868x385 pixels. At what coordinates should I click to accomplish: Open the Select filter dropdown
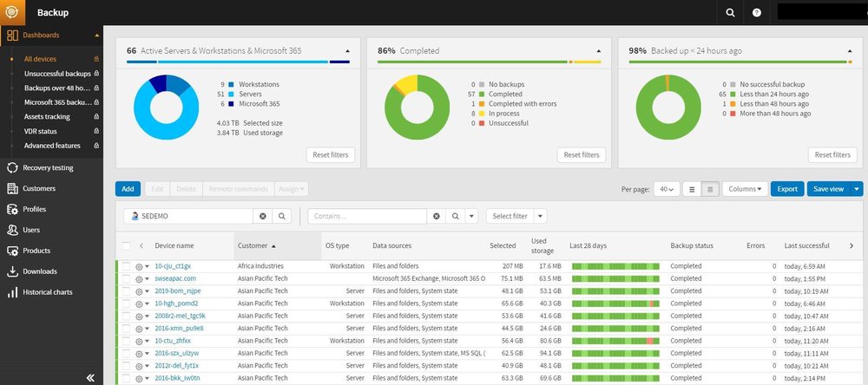point(516,216)
